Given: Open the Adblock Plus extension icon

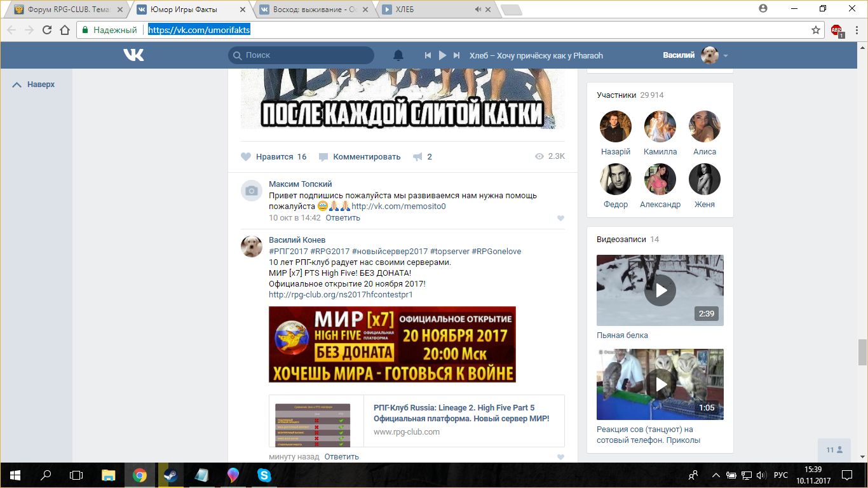Looking at the screenshot, I should [836, 30].
